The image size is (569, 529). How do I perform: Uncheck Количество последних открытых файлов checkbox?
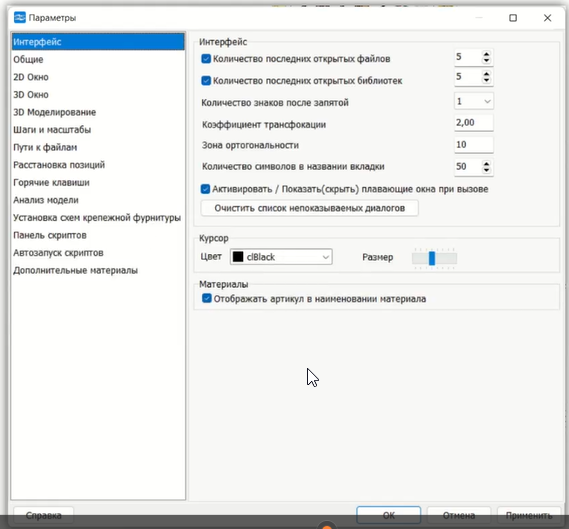pos(206,59)
